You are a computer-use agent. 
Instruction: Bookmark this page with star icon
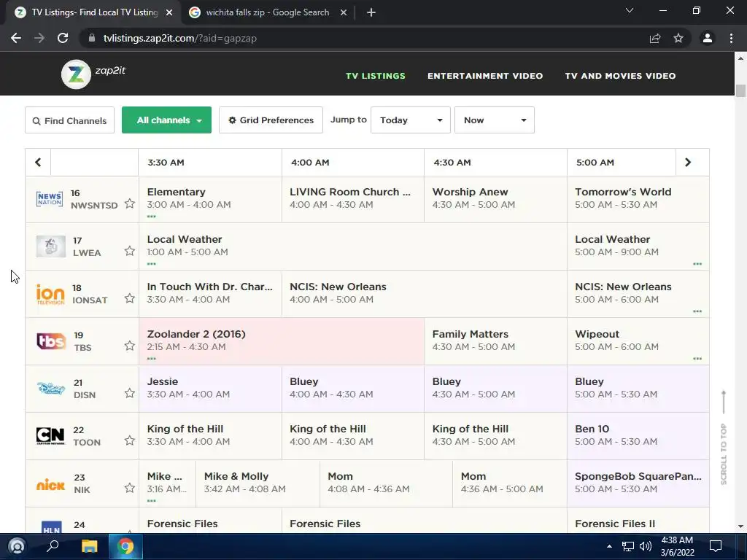tap(678, 38)
